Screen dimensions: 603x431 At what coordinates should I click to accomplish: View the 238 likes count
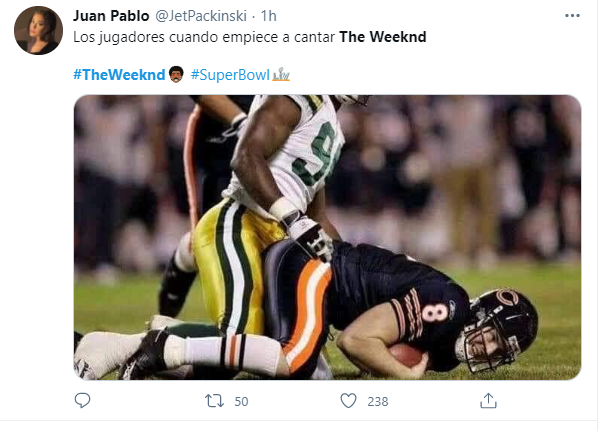coord(377,400)
